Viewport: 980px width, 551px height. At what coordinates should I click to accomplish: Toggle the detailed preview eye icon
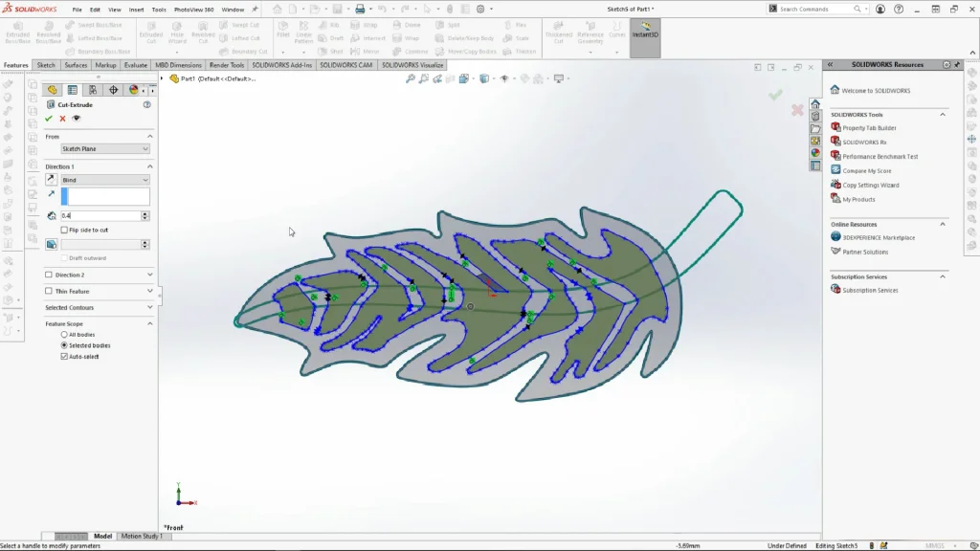pos(77,119)
